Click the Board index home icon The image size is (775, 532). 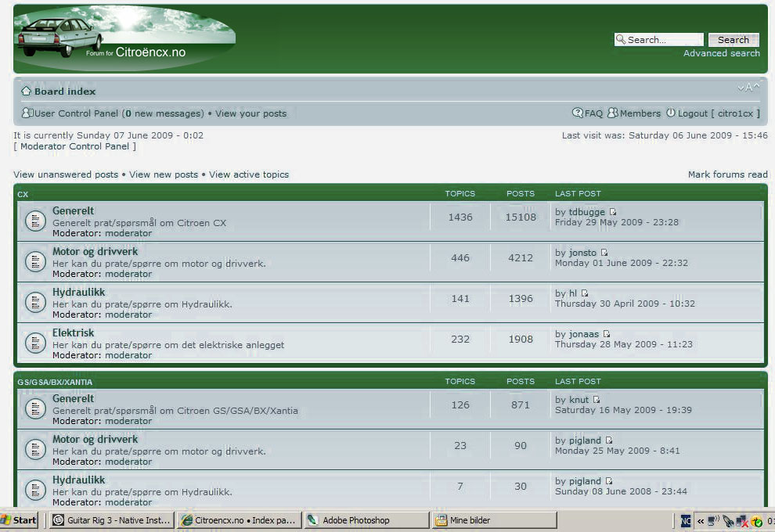pos(26,91)
